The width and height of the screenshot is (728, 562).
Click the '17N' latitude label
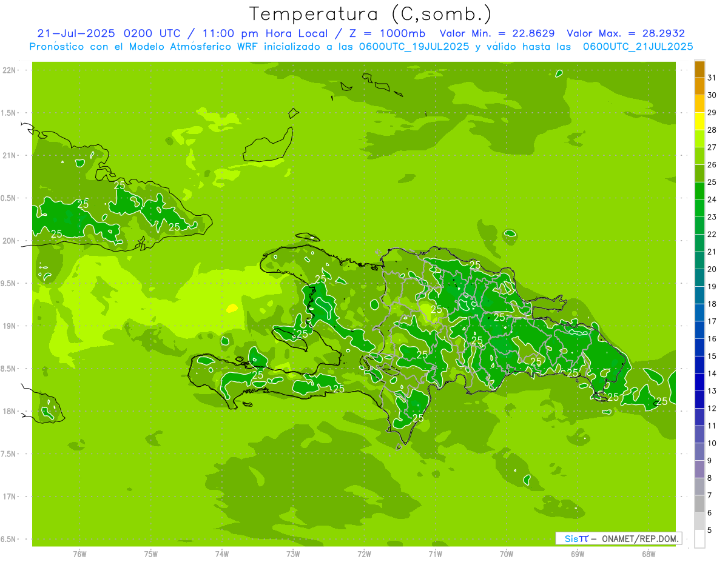(10, 497)
